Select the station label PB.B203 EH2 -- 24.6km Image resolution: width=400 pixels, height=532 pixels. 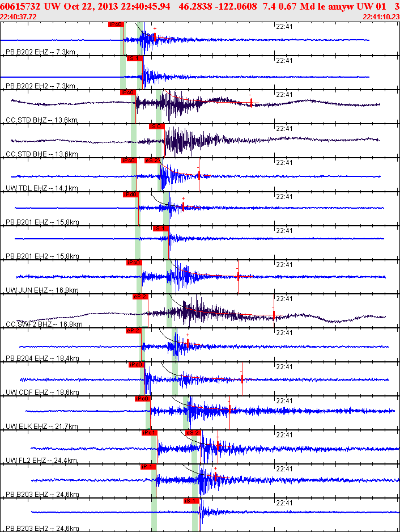(42, 528)
